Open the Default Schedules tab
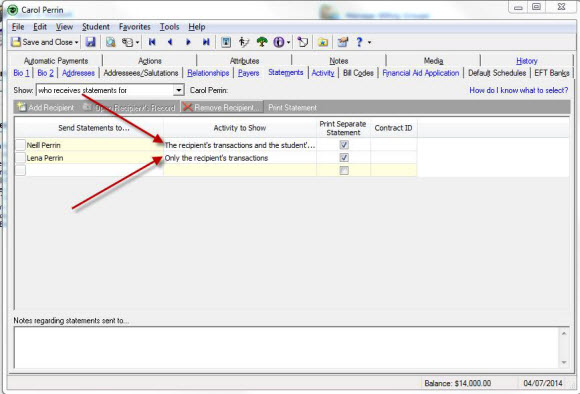Viewport: 580px width, 394px height. click(x=497, y=73)
